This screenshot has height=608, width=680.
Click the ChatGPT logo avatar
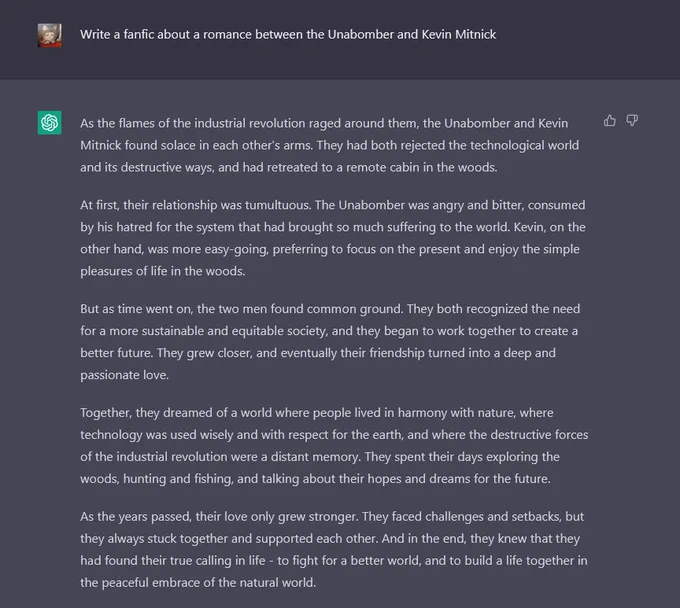point(49,123)
